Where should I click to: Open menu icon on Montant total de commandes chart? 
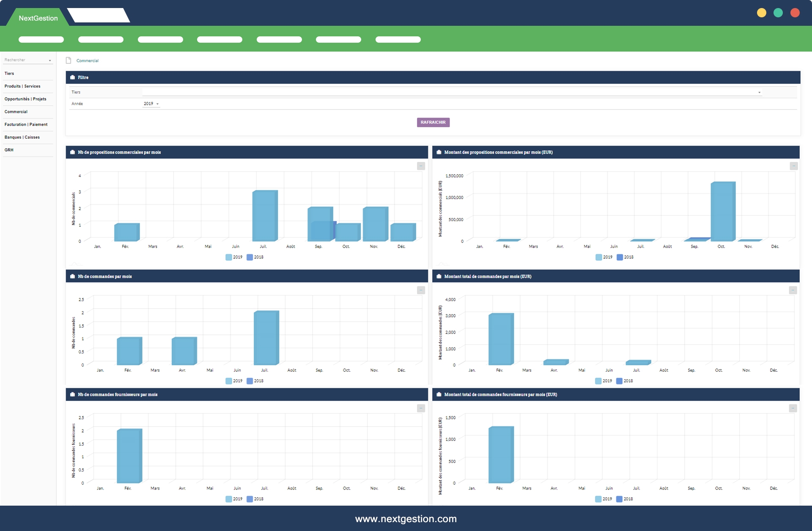click(x=793, y=290)
